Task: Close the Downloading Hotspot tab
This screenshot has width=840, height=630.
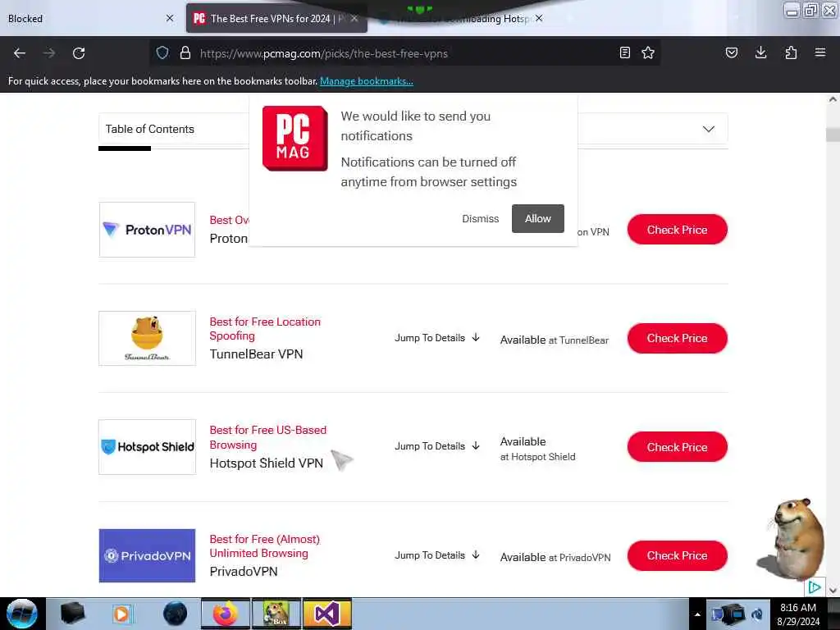Action: (539, 18)
